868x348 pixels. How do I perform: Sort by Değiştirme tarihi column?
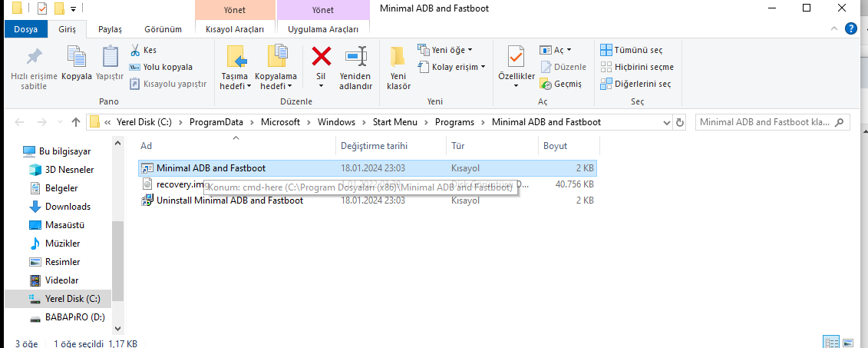(391, 146)
